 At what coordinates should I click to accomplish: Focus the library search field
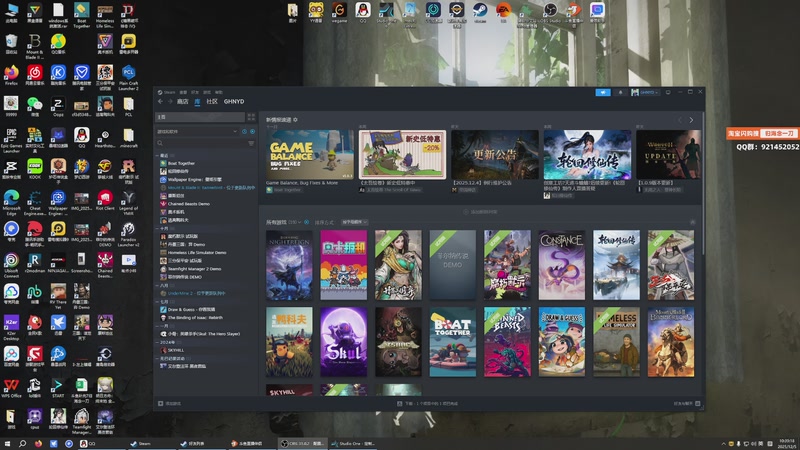201,143
